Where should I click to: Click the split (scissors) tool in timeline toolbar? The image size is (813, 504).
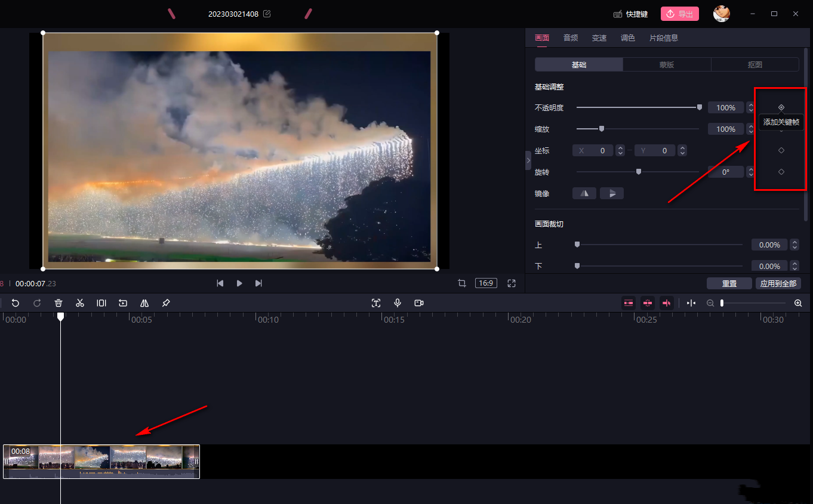(x=80, y=303)
